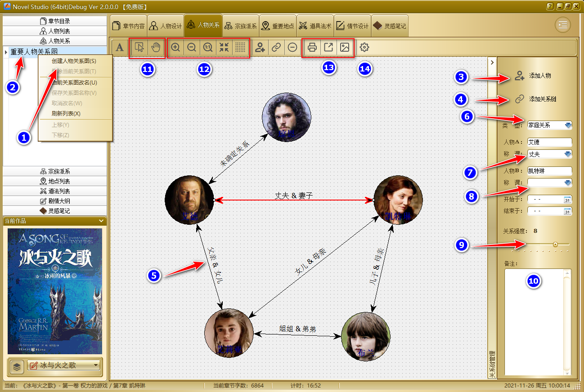
Task: Open the 道具法术 tab
Action: point(315,26)
